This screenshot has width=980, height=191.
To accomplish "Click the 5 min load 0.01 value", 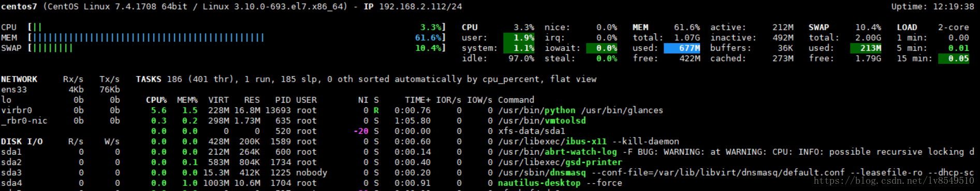I will click(x=959, y=48).
